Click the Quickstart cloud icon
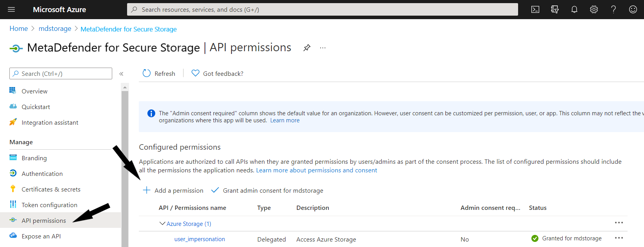Viewport: 644px width, 247px height. (13, 106)
